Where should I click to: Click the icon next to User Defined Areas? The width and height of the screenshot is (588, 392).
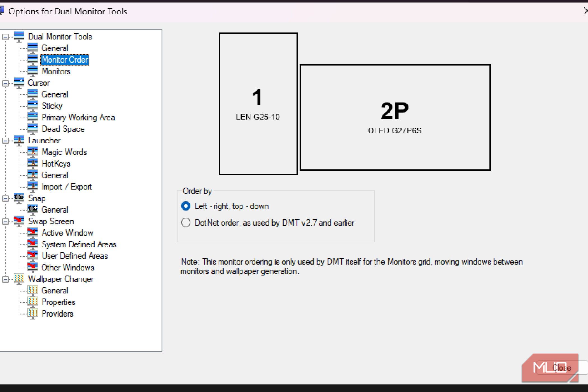pyautogui.click(x=33, y=256)
